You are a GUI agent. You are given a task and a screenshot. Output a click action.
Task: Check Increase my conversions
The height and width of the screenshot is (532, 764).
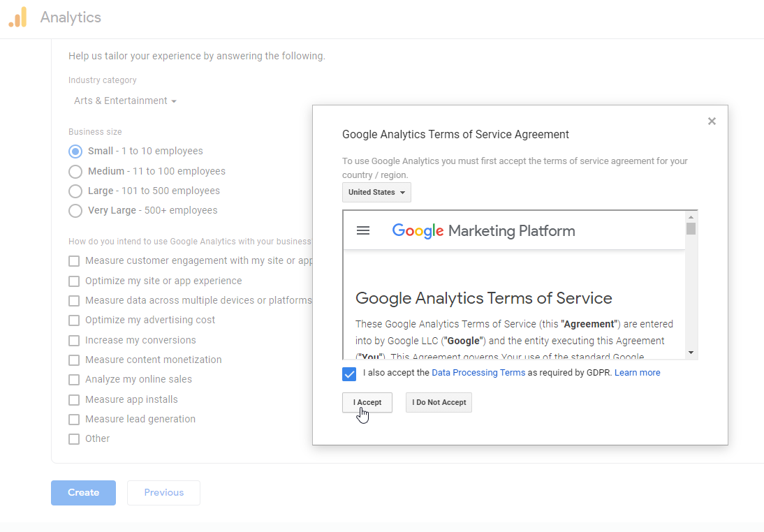click(x=74, y=341)
